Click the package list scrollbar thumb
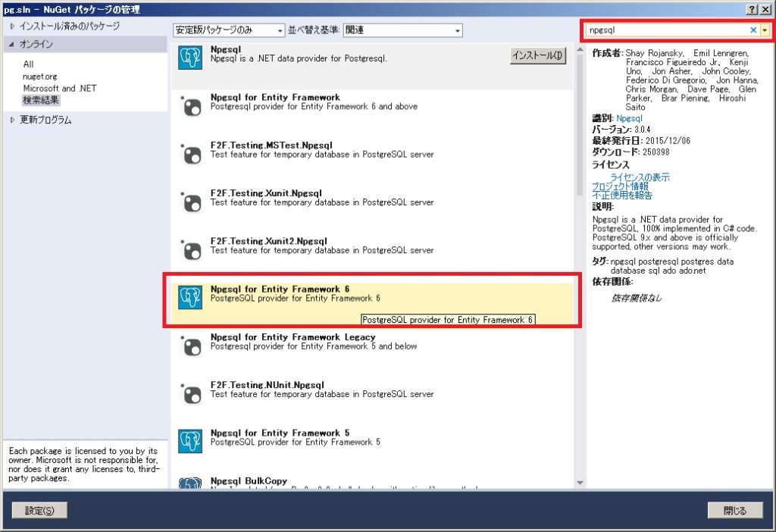This screenshot has width=776, height=532. click(x=580, y=125)
